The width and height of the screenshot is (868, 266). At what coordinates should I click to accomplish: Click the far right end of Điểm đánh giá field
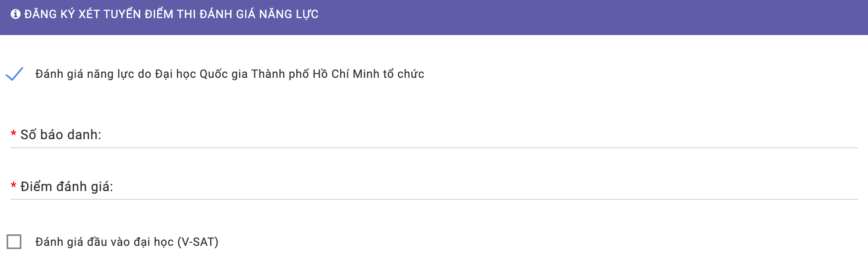(x=847, y=187)
